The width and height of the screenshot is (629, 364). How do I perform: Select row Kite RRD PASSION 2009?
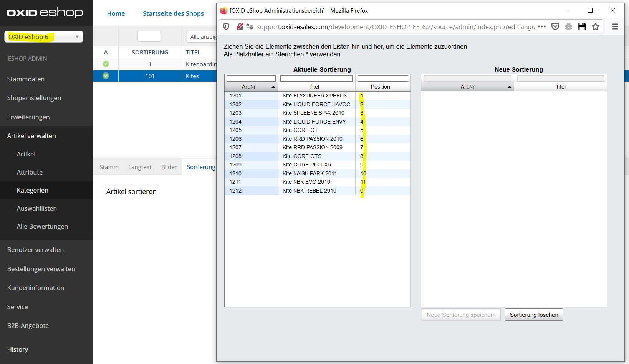(317, 147)
